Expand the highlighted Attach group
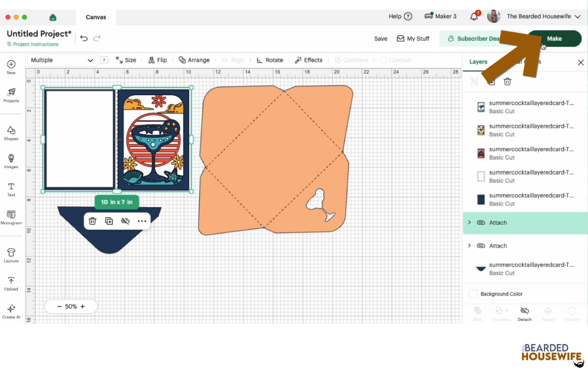The height and width of the screenshot is (374, 588). coord(469,222)
